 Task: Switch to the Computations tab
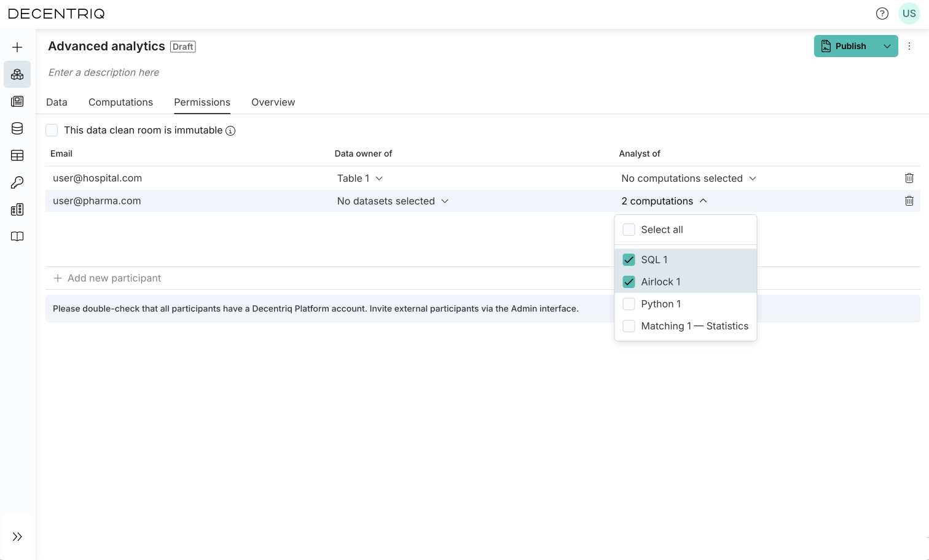pos(120,102)
